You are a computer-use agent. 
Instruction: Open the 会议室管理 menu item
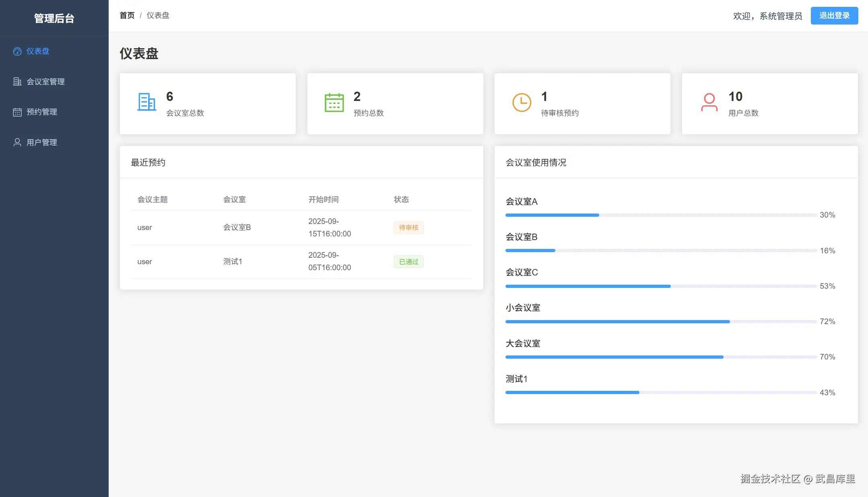click(45, 82)
